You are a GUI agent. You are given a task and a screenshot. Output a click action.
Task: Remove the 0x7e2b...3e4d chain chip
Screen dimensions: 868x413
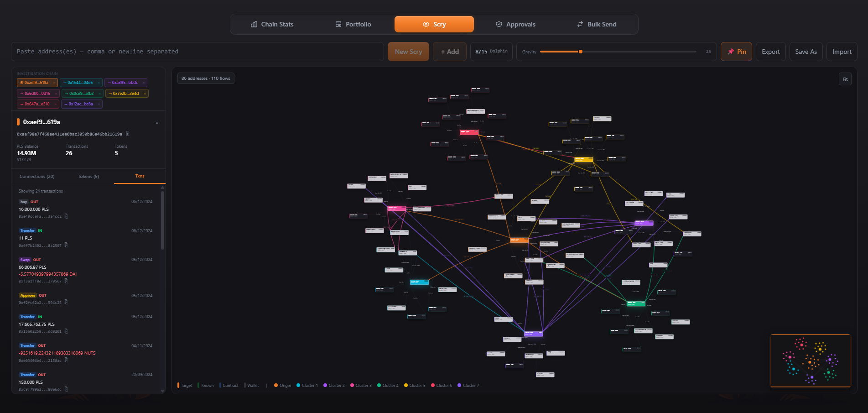146,93
